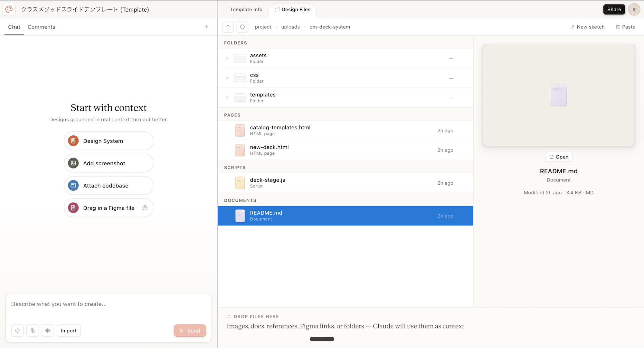Open the Template Info tab
This screenshot has width=644, height=348.
(246, 9)
